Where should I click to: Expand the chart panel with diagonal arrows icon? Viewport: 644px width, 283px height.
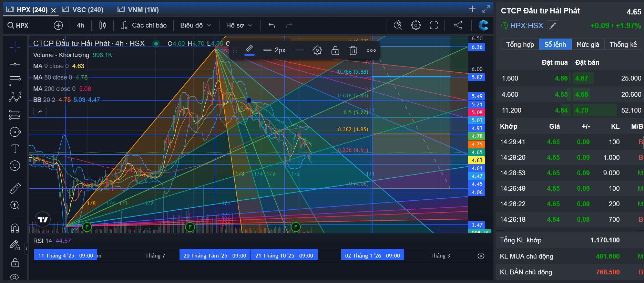[x=486, y=9]
